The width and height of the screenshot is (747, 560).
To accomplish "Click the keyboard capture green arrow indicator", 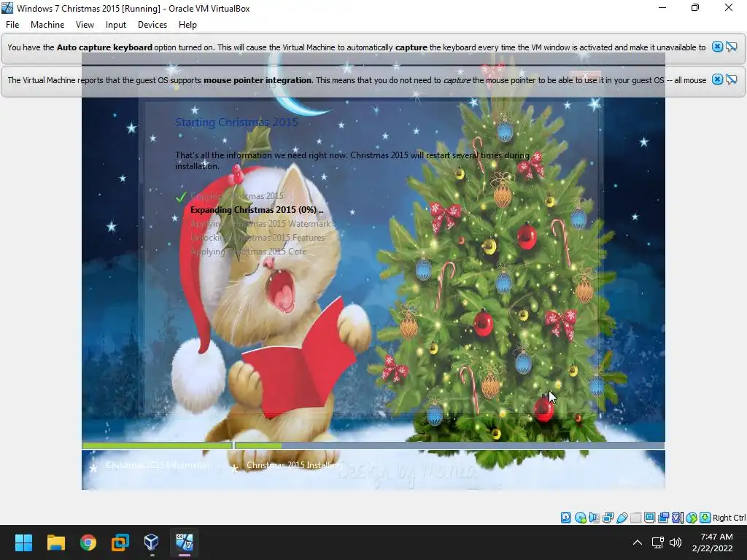I will [x=705, y=518].
